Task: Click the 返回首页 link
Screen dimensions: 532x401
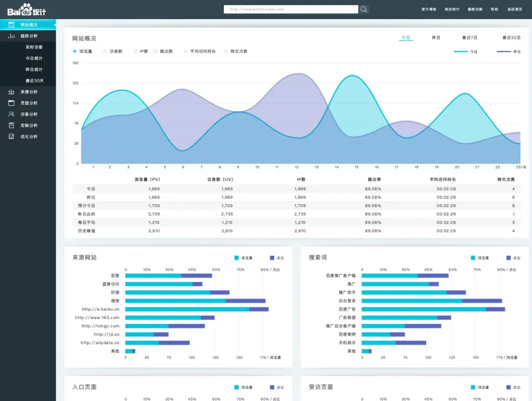Action: click(515, 9)
